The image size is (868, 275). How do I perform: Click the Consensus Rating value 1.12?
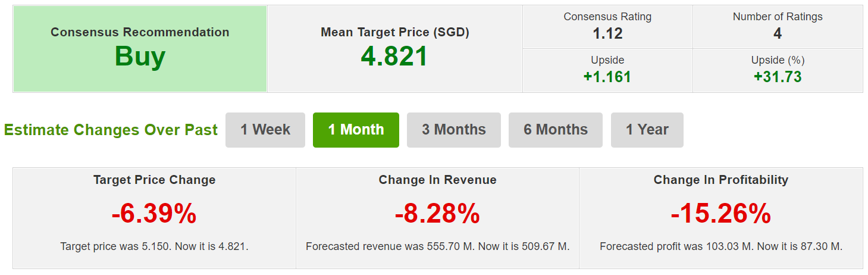pos(607,34)
